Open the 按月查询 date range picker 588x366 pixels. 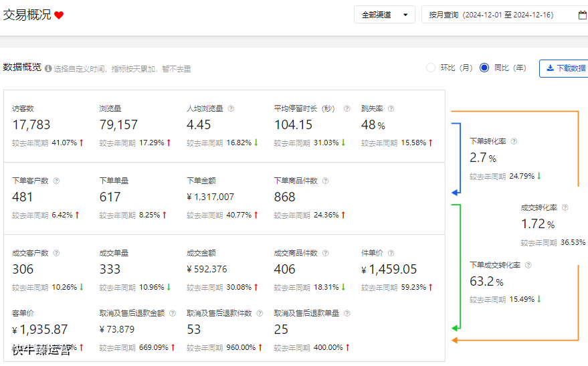pos(498,15)
